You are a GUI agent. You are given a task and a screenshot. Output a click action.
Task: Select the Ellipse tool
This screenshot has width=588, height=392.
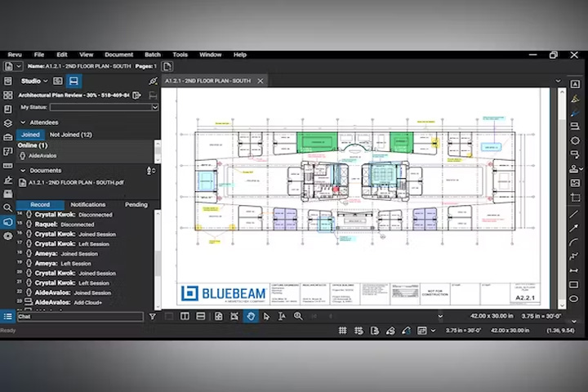click(x=574, y=299)
